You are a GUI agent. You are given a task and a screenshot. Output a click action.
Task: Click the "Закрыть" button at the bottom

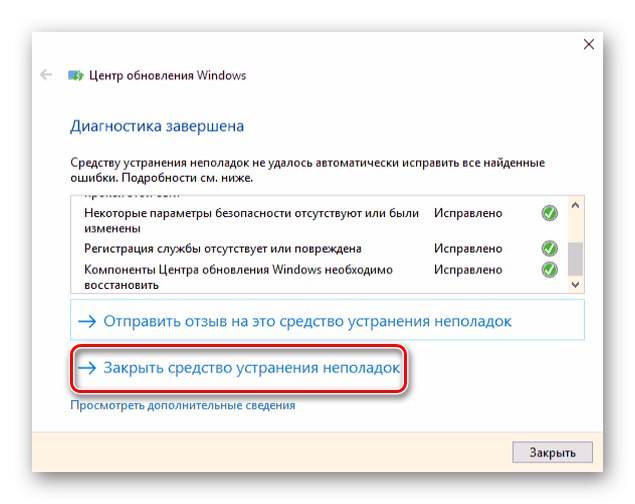pos(552,452)
